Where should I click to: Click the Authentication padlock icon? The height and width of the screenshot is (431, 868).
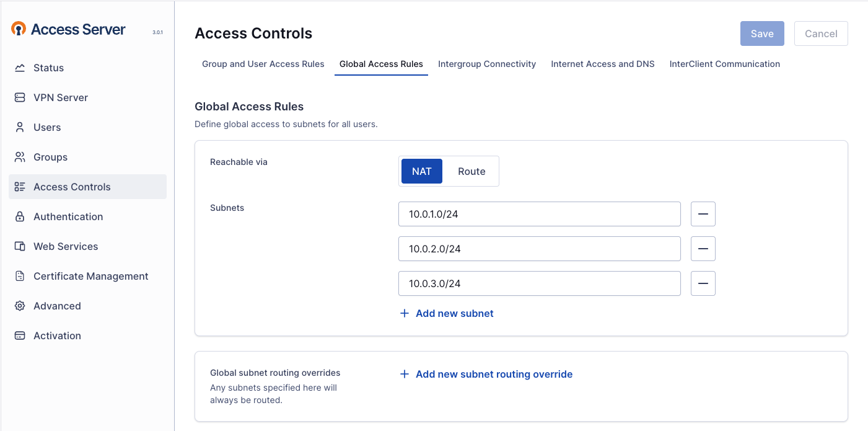pos(20,216)
